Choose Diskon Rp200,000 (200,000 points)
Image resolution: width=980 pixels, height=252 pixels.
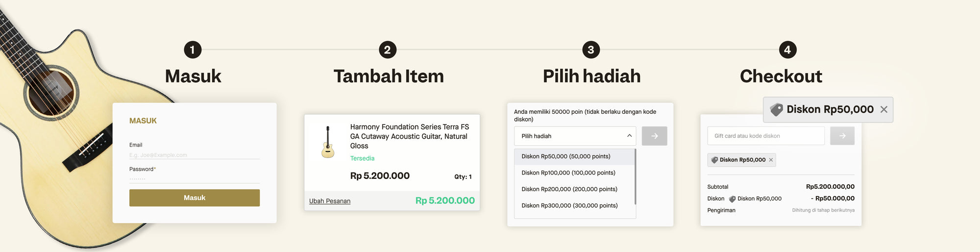tap(569, 189)
